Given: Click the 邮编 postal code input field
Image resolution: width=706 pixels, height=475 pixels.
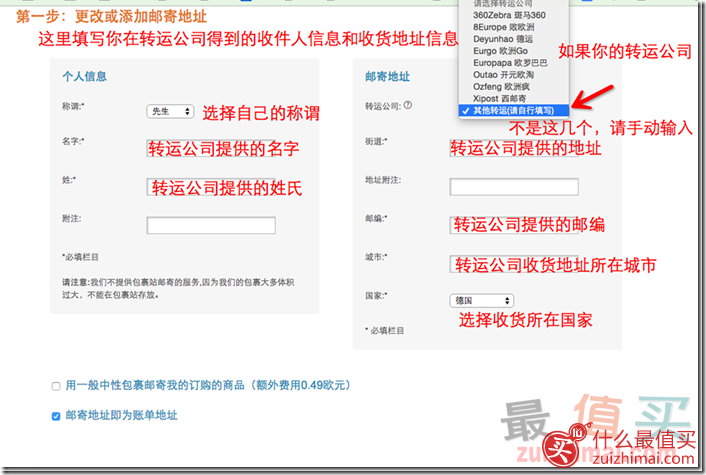Looking at the screenshot, I should pos(514,225).
